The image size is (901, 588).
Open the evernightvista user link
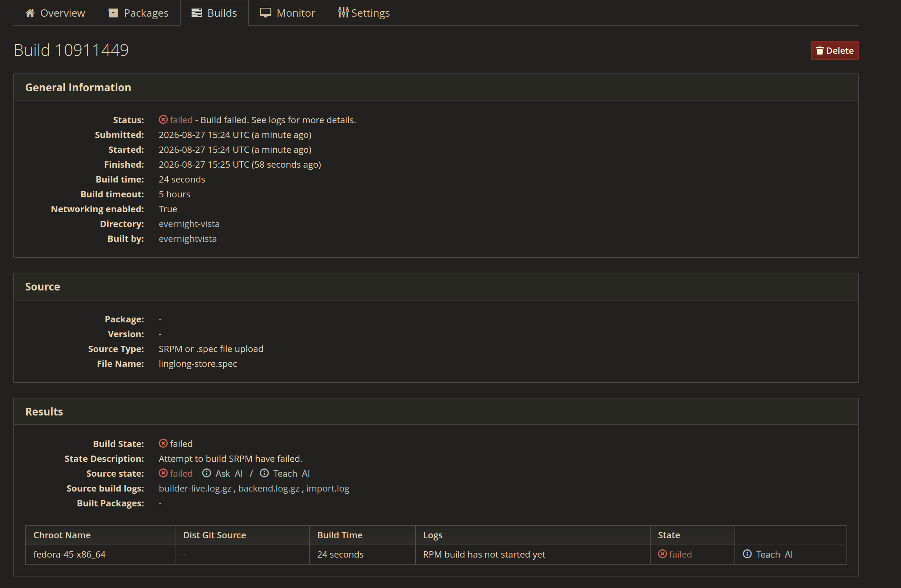click(188, 239)
